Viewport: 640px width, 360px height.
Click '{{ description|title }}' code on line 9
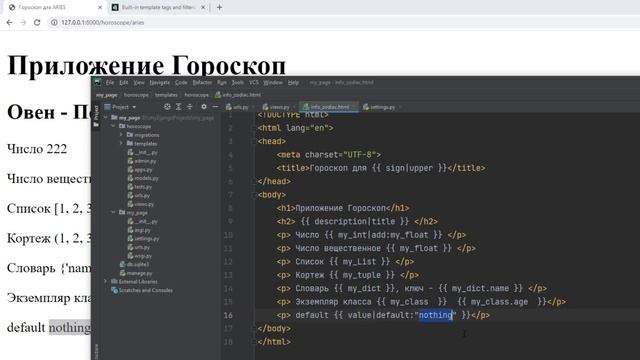click(x=354, y=222)
